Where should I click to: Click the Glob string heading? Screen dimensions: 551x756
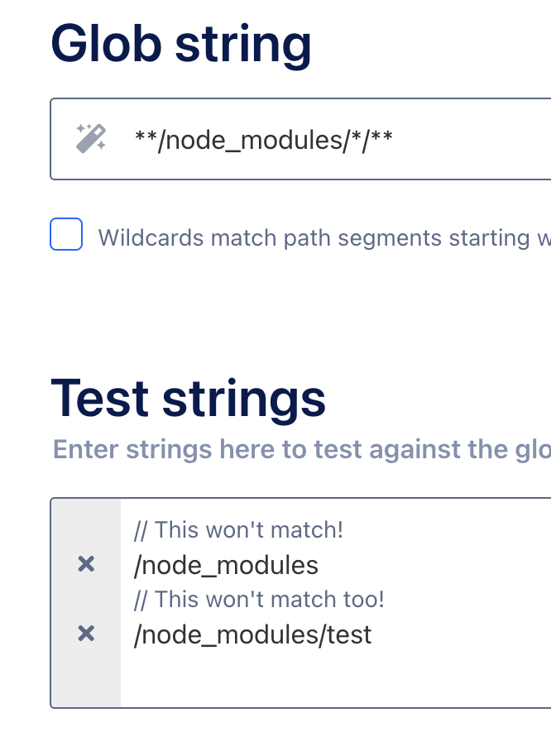point(182,44)
